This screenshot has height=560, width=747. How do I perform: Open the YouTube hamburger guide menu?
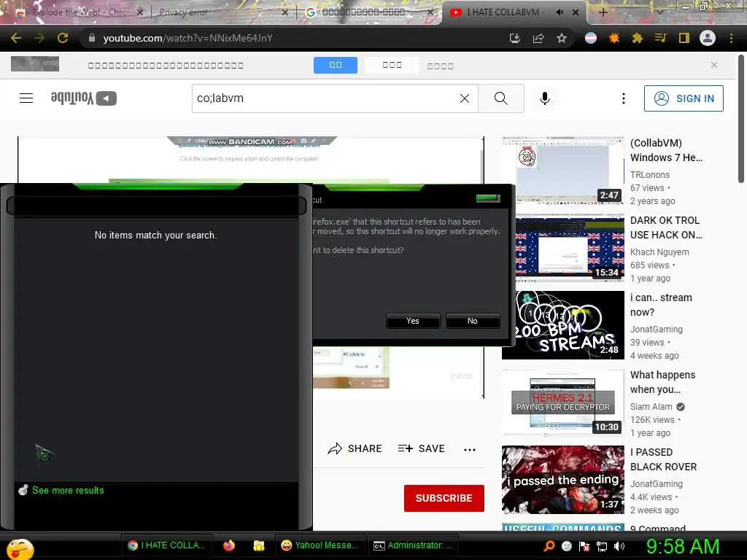26,98
